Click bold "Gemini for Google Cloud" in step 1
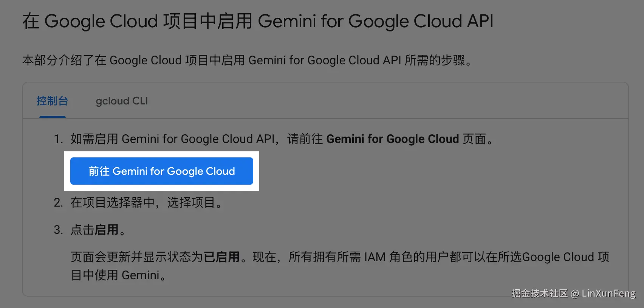 pos(392,139)
